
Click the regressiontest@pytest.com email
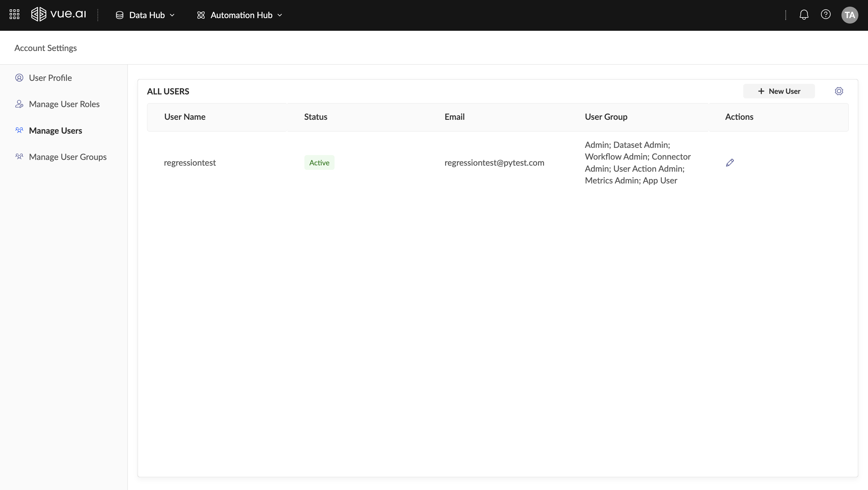pyautogui.click(x=494, y=163)
